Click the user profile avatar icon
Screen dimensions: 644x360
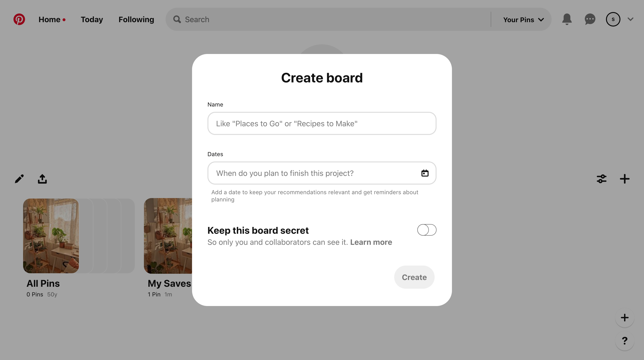tap(613, 19)
